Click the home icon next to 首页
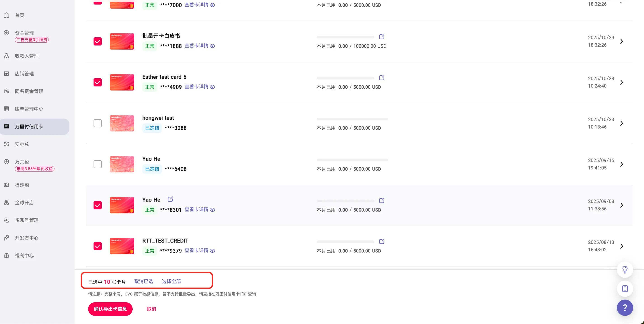Screen dimensions: 644x324 [x=7, y=15]
